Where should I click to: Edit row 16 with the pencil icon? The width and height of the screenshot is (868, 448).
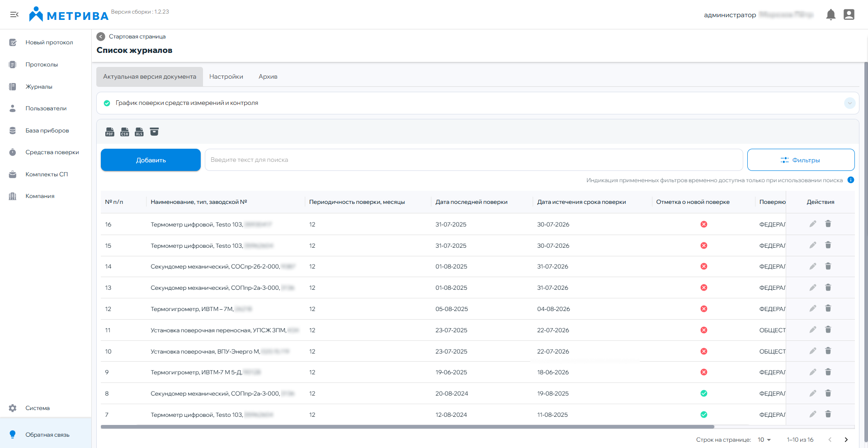click(x=812, y=224)
